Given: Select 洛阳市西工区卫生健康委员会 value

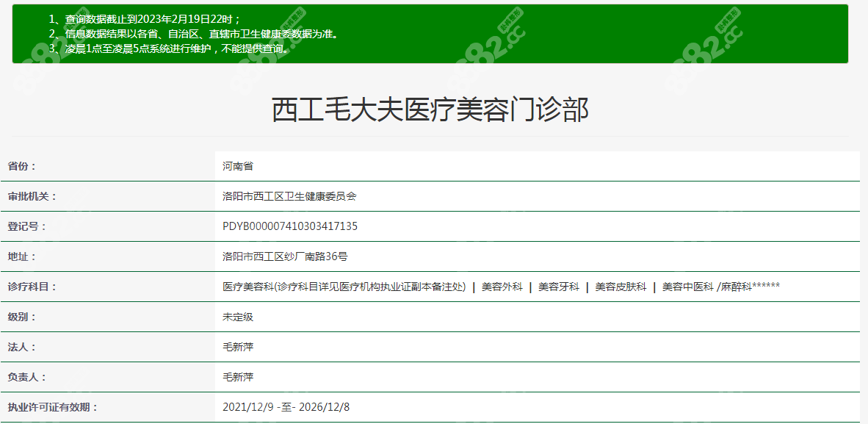Looking at the screenshot, I should tap(289, 196).
